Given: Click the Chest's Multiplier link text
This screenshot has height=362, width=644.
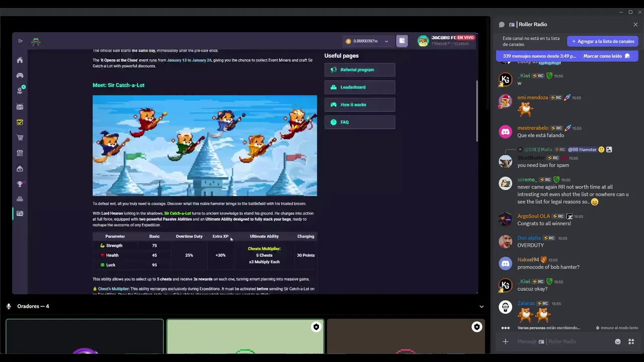Looking at the screenshot, I should [x=114, y=289].
